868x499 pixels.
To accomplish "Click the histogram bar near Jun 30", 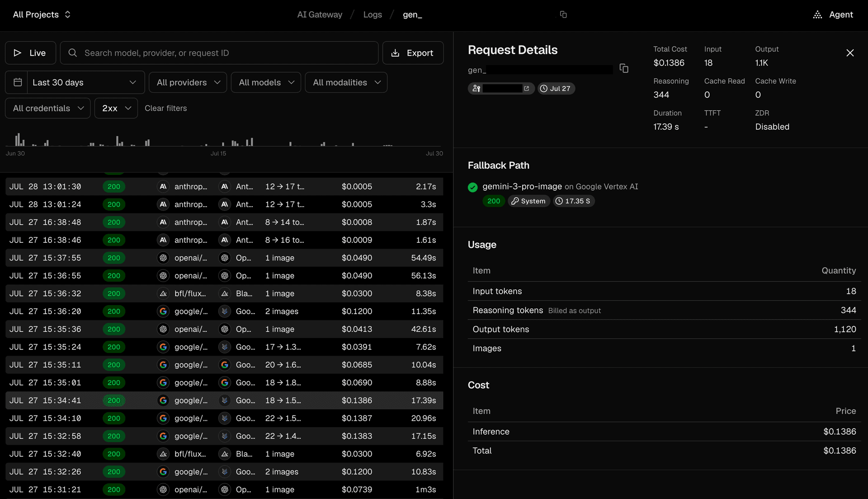I will [19, 139].
